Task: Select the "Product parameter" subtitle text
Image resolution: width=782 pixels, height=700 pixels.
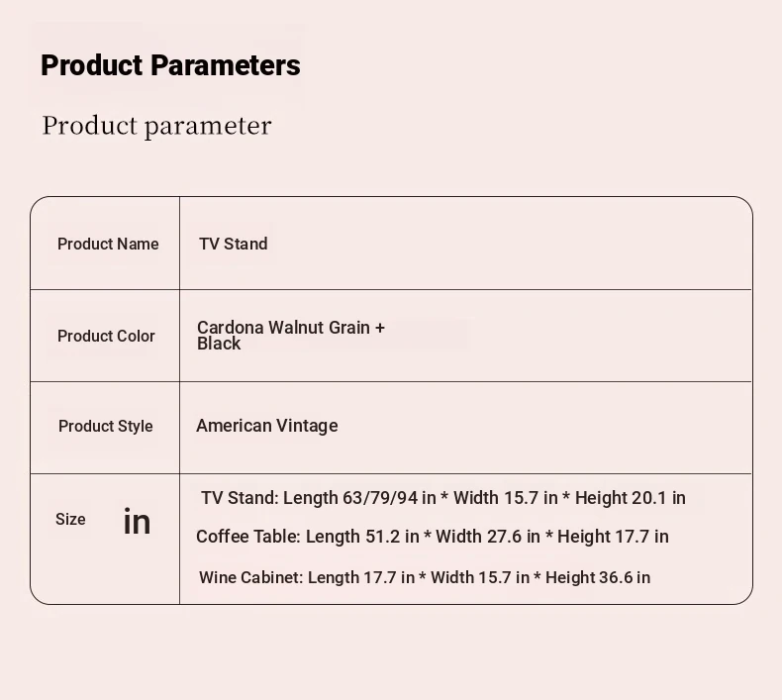Action: pyautogui.click(x=156, y=126)
